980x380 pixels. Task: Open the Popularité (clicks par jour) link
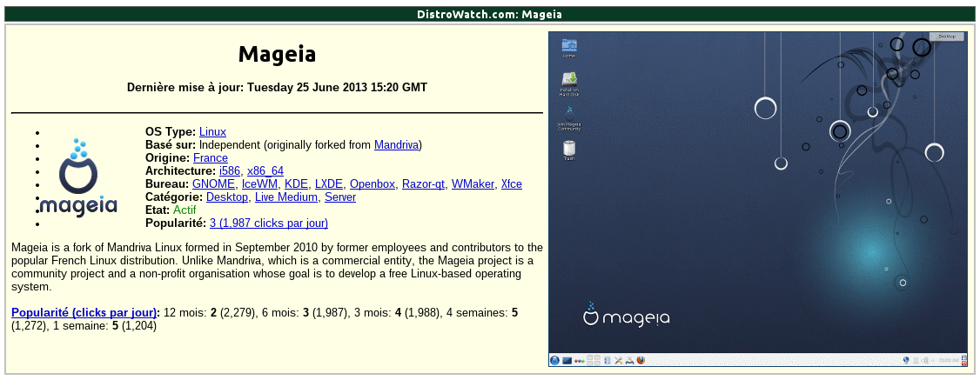pos(84,313)
